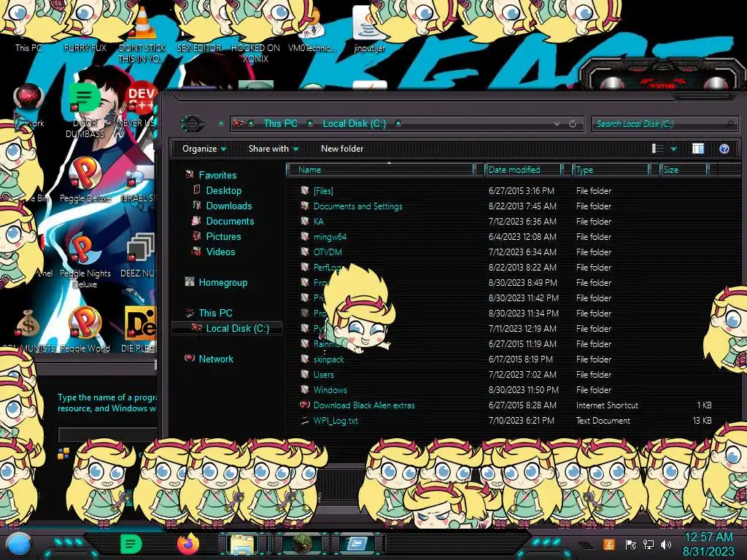Select the VLC cone desktop icon
747x560 pixels.
pyautogui.click(x=142, y=34)
